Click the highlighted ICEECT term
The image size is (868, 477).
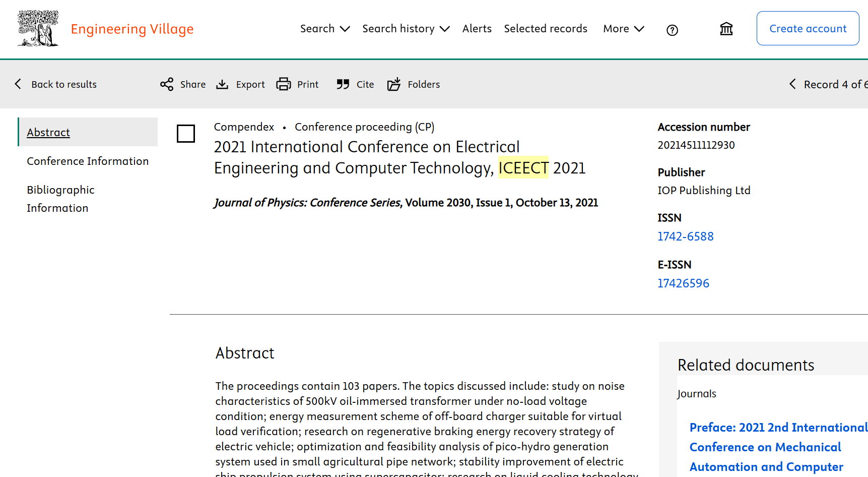[x=523, y=168]
